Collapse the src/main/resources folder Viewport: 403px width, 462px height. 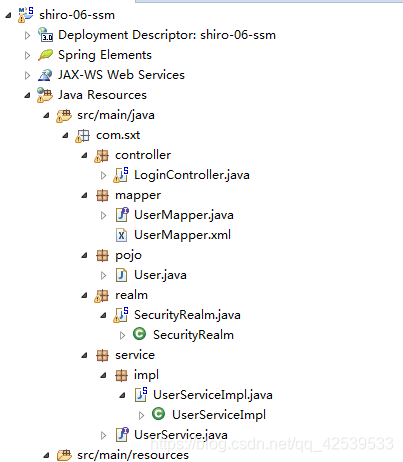pos(46,455)
